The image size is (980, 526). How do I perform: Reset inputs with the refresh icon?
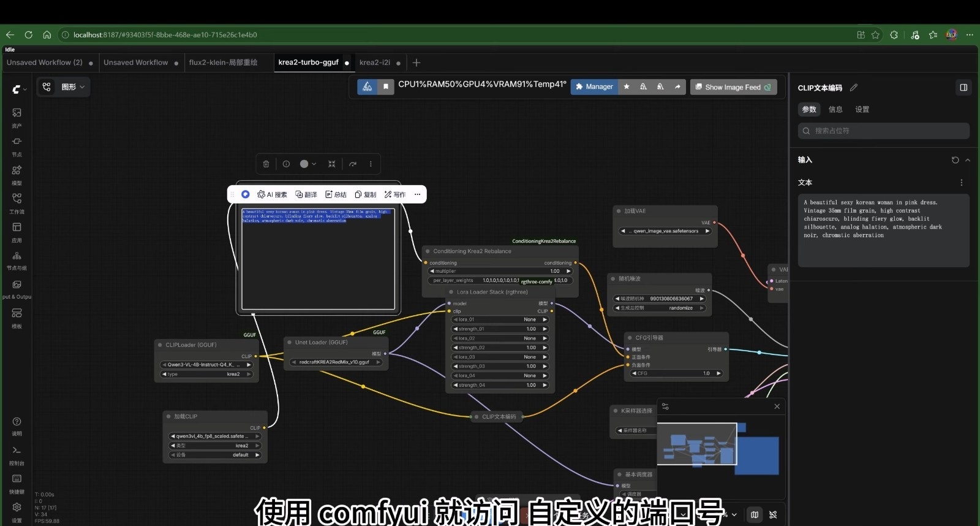955,160
